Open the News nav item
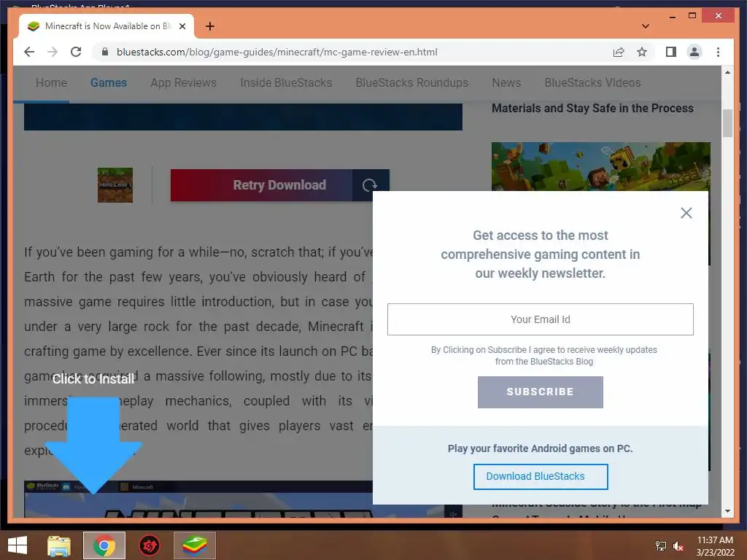Screen dimensions: 747x560 (506, 83)
